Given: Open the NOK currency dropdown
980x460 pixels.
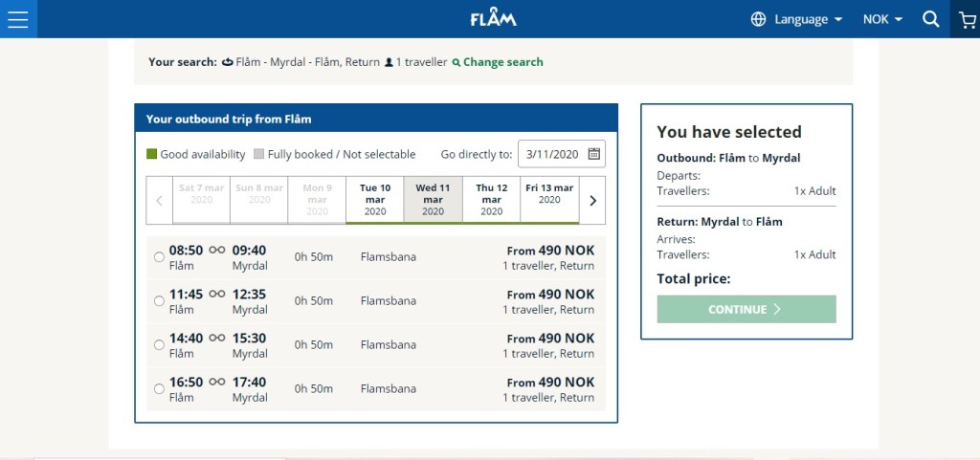Looking at the screenshot, I should [x=882, y=19].
